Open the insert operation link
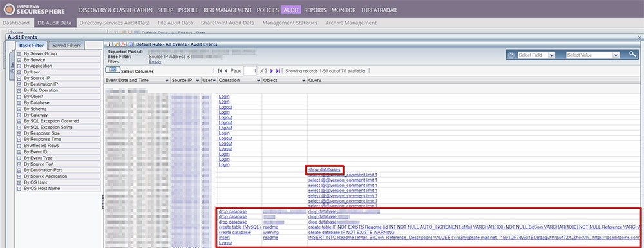 click(224, 238)
